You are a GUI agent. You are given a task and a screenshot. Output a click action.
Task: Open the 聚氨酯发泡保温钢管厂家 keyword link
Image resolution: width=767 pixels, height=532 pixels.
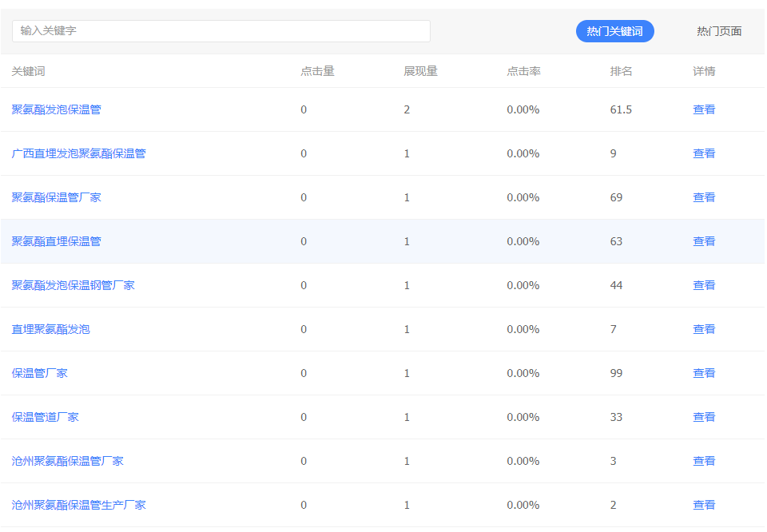point(73,285)
